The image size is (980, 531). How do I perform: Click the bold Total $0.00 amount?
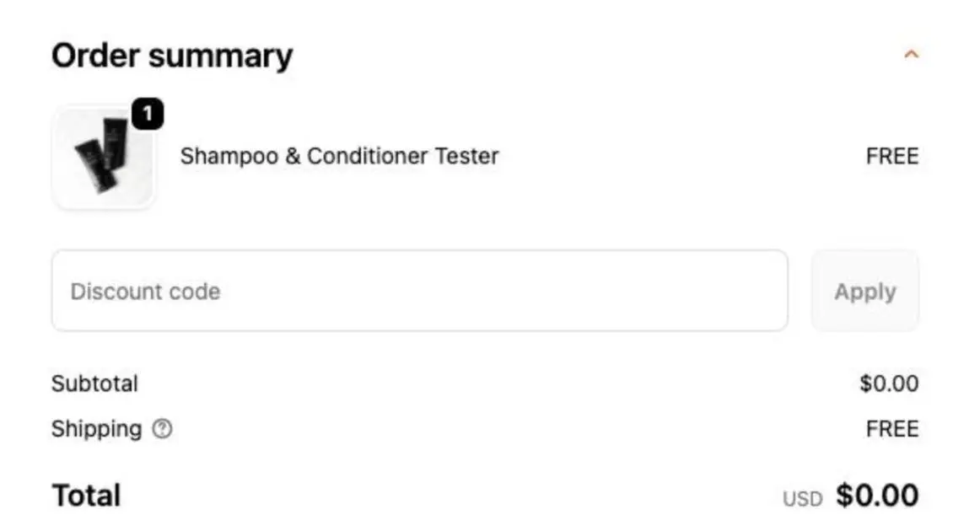pyautogui.click(x=877, y=496)
